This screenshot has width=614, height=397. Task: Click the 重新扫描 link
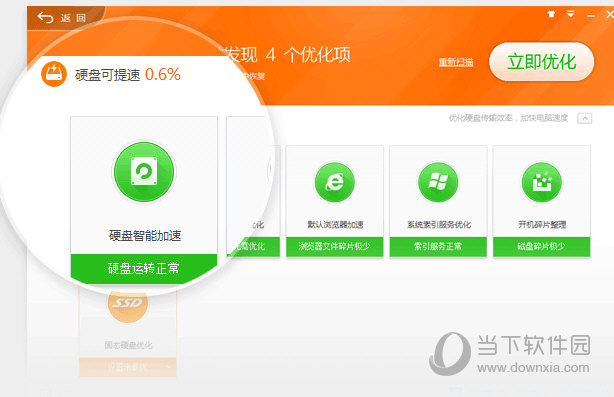(456, 62)
